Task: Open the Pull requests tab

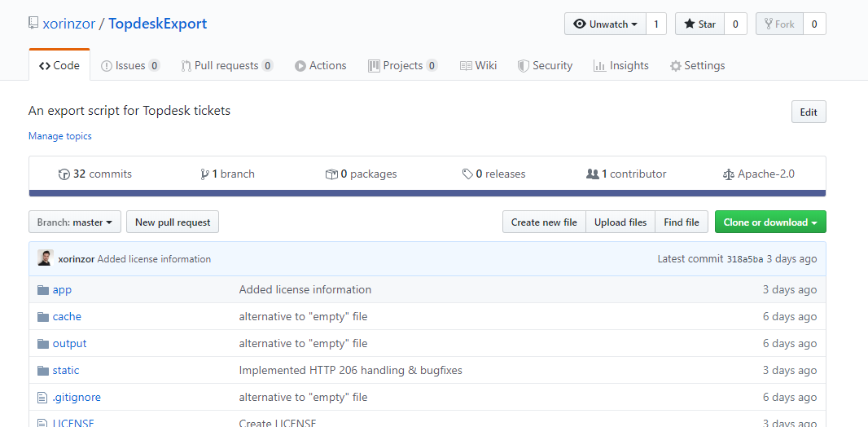Action: click(x=227, y=65)
